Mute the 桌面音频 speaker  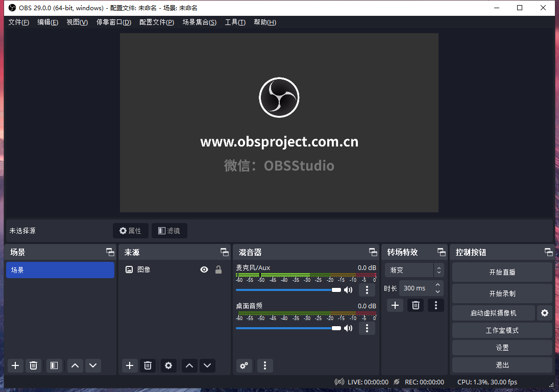click(348, 328)
